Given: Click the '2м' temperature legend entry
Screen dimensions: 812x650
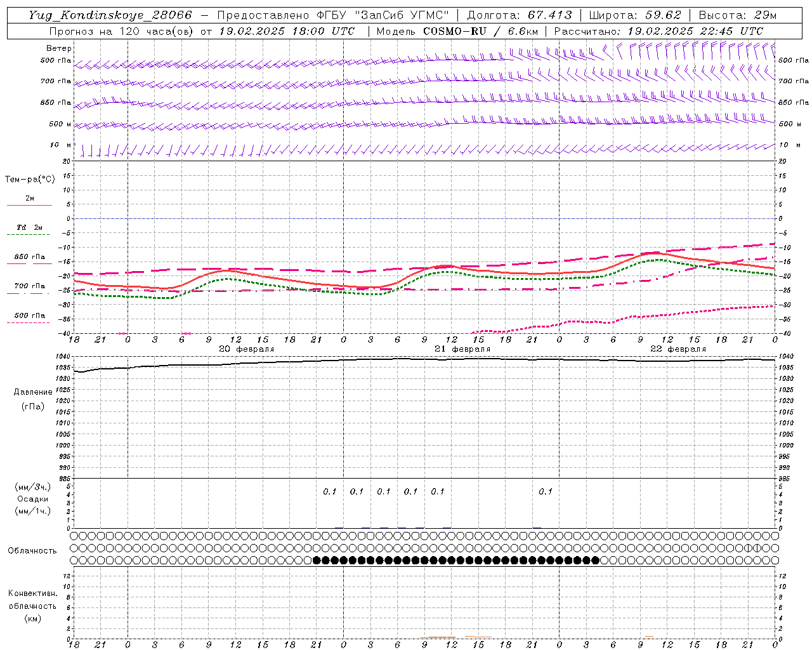Looking at the screenshot, I should (x=30, y=199).
